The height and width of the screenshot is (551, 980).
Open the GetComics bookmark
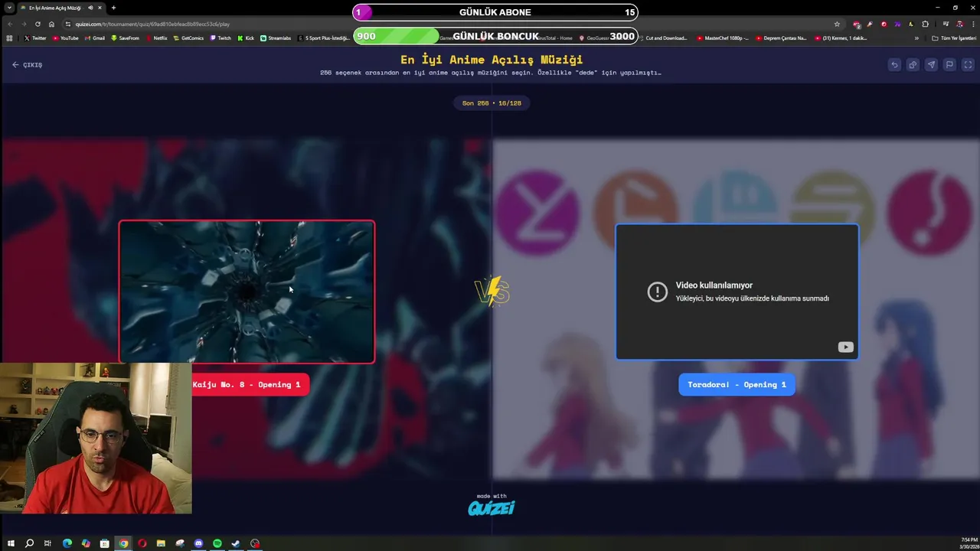point(188,38)
